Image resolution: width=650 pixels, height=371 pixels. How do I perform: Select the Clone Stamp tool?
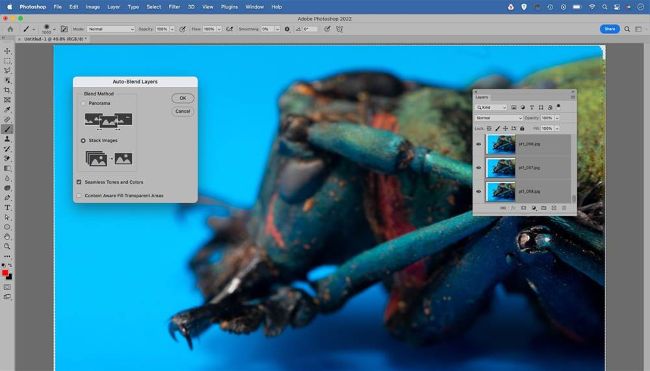[x=7, y=139]
